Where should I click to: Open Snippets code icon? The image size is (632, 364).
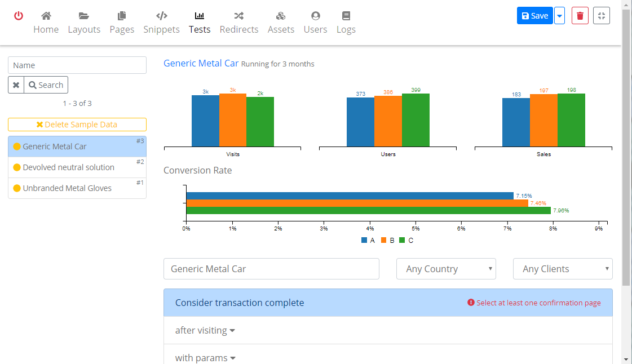click(x=161, y=16)
